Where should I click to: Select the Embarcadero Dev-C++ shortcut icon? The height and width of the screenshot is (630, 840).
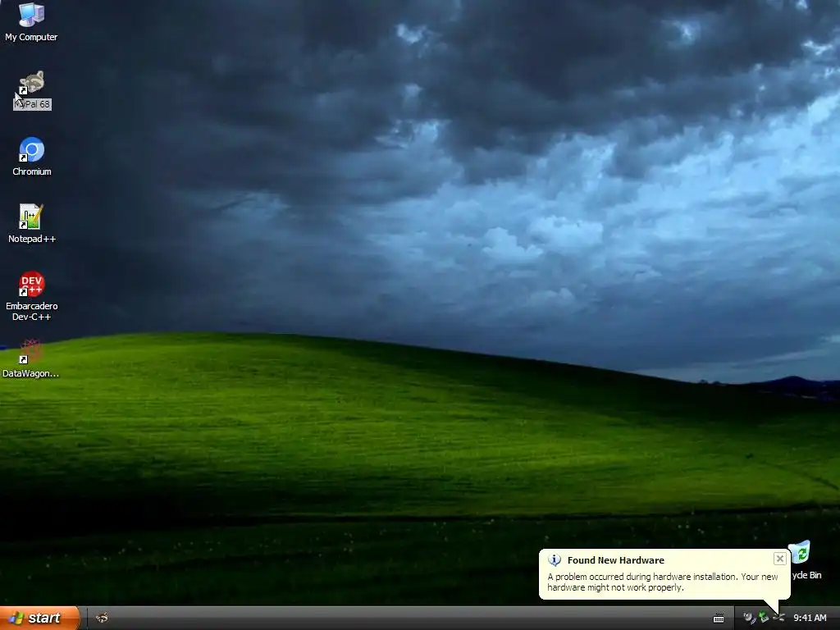click(x=32, y=284)
